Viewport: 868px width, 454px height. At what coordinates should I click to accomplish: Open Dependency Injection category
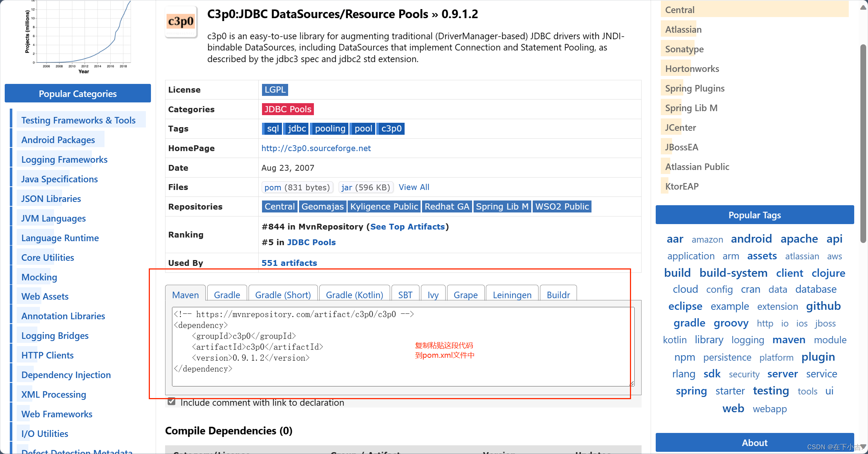click(66, 375)
